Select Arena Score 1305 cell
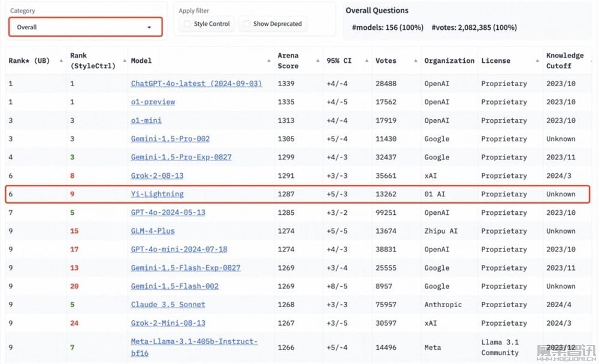Image resolution: width=599 pixels, height=364 pixels. click(286, 139)
